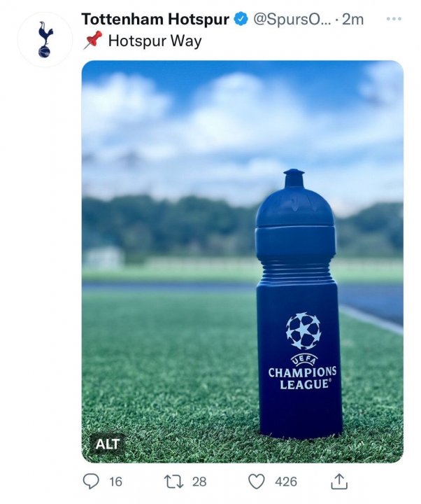421x504 pixels.
Task: Open the @SpursO... handle link
Action: click(x=292, y=20)
